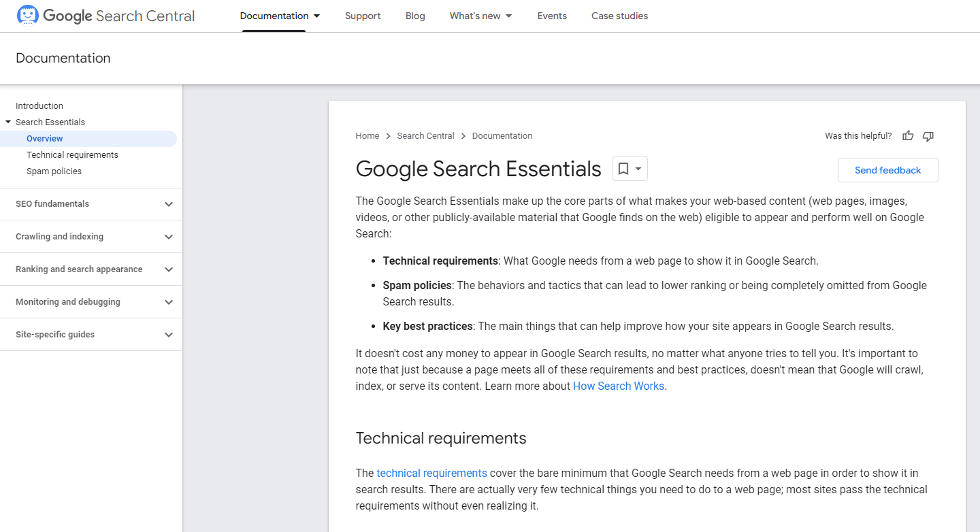
Task: Click the thumbs up helpful icon
Action: [908, 136]
